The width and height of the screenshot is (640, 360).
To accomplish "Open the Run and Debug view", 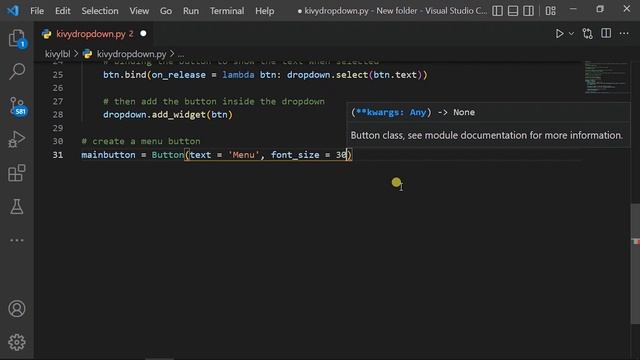I will tap(17, 139).
